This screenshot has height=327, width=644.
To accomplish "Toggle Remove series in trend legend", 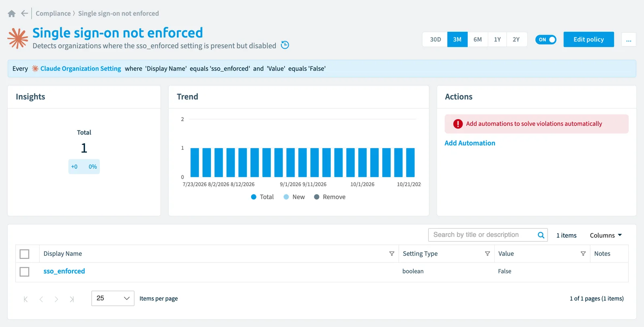I will (x=330, y=197).
